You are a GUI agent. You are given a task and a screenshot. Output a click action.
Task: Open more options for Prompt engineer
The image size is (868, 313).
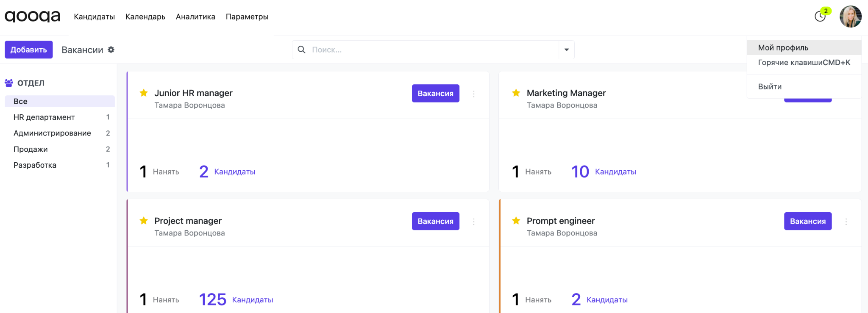pos(846,222)
